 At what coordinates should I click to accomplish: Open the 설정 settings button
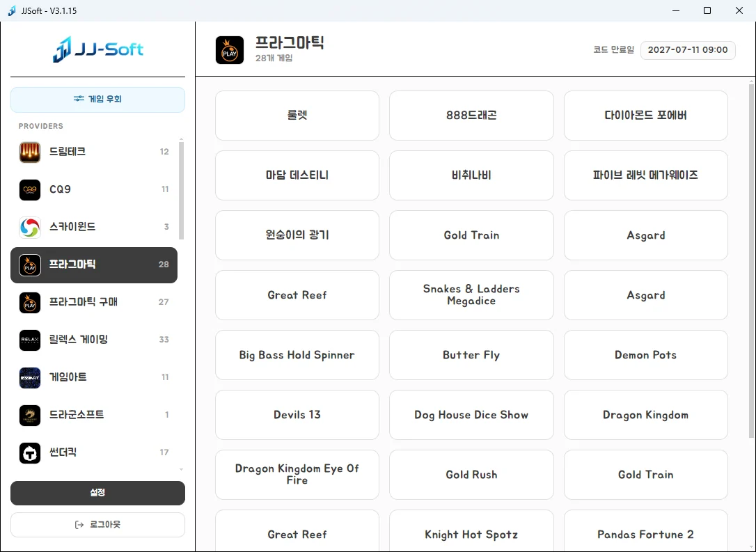(98, 493)
